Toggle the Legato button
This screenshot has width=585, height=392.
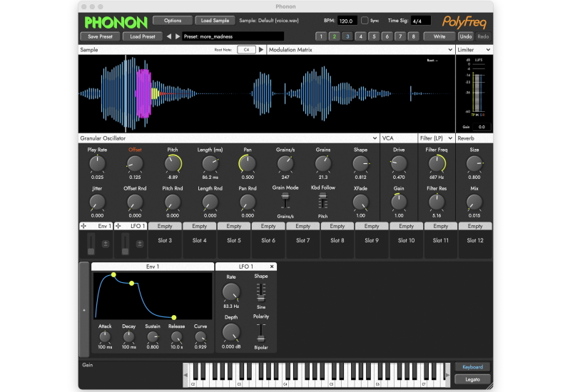pos(472,379)
